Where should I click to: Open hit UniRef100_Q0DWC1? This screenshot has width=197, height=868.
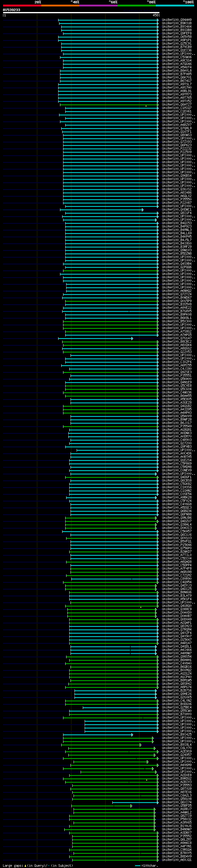click(177, 210)
